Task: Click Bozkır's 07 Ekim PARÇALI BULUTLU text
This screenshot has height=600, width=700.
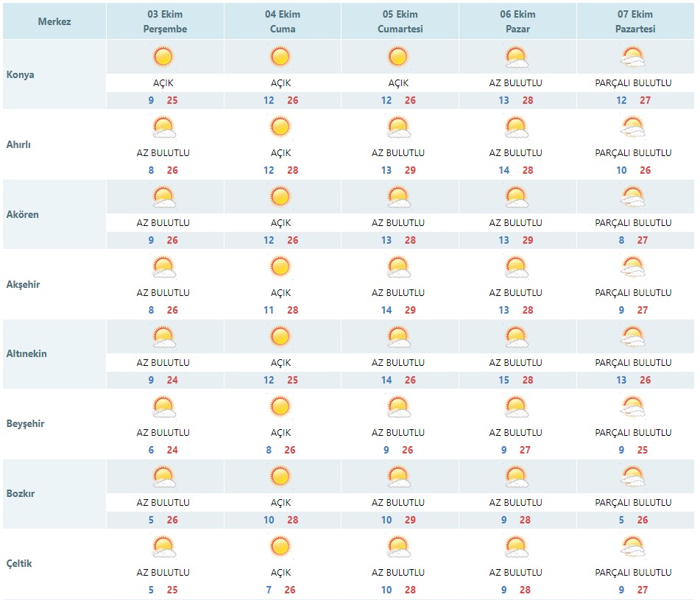Action: pos(633,503)
